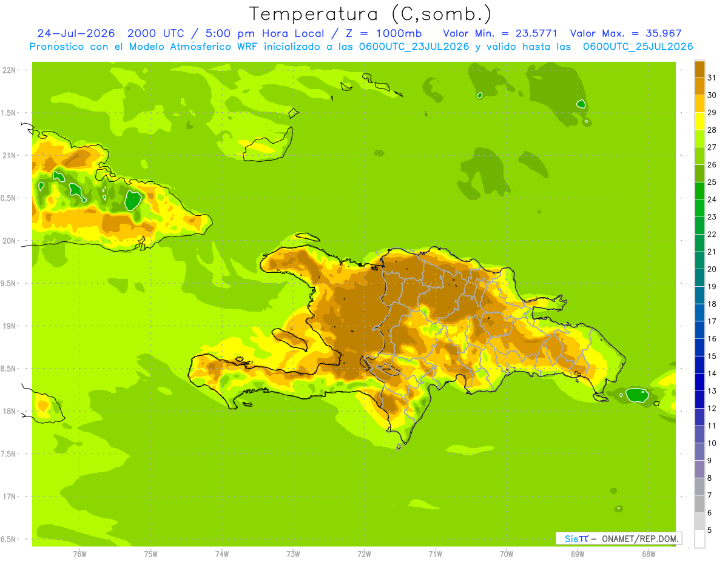Click the "70W" longitude label
Viewport: 728px width, 562px height.
tap(507, 554)
